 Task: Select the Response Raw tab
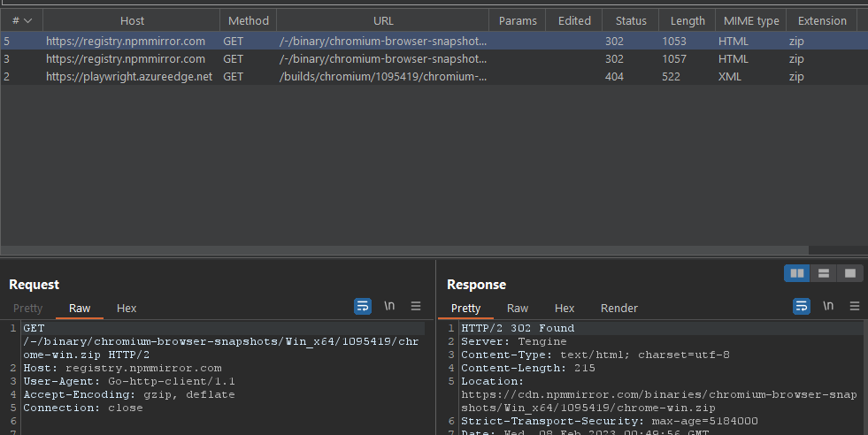click(518, 309)
